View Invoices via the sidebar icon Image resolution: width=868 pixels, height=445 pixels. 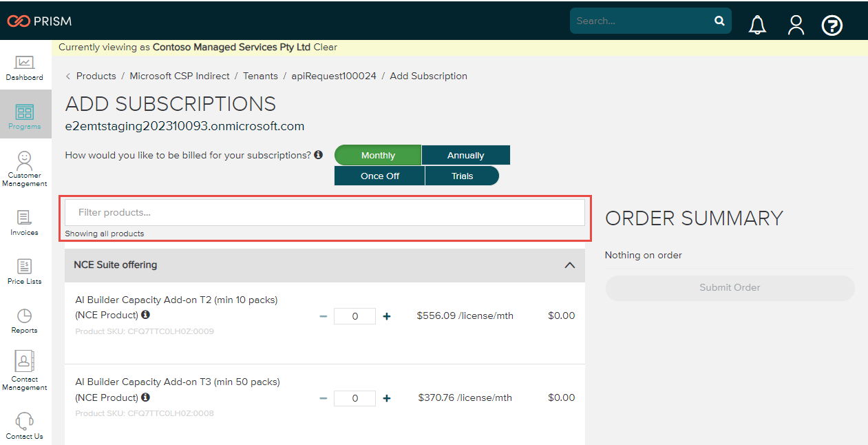coord(25,220)
